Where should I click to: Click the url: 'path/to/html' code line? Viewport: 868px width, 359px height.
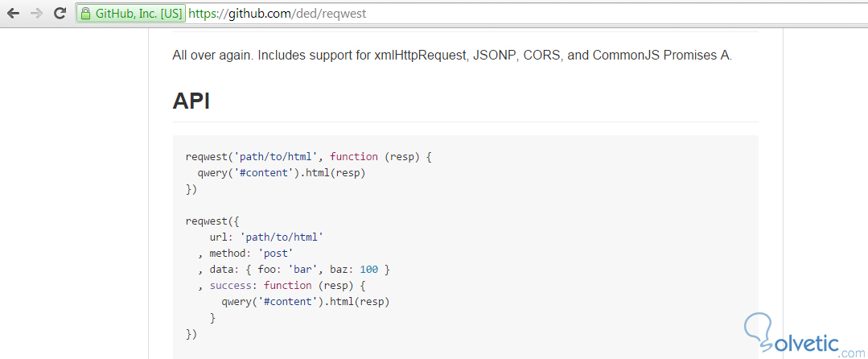[x=265, y=237]
